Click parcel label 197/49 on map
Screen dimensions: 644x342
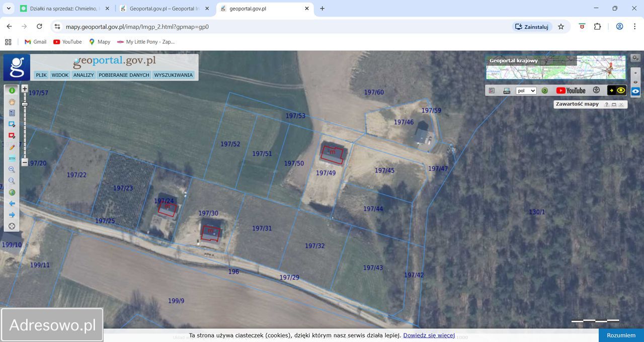coord(326,173)
